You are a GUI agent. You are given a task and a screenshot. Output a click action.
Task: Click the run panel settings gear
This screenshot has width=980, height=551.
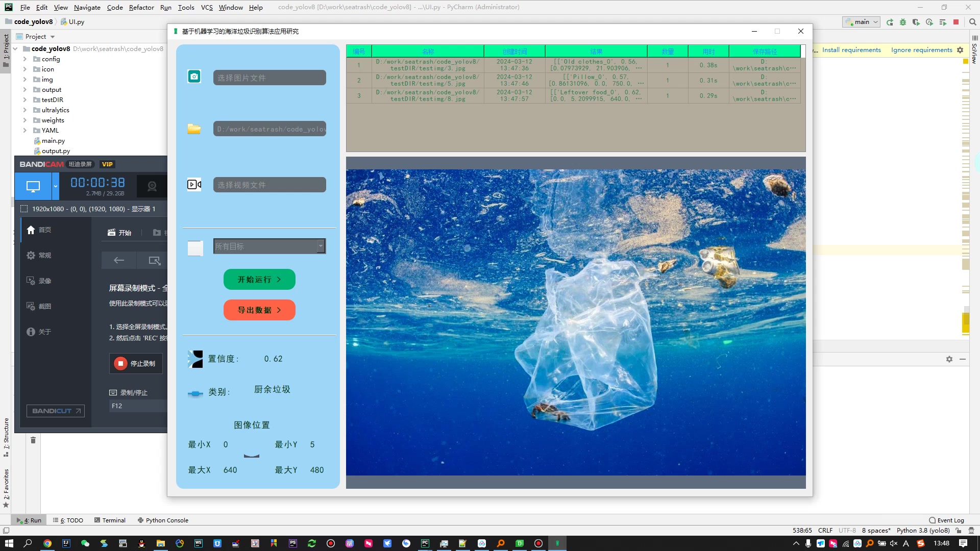949,360
